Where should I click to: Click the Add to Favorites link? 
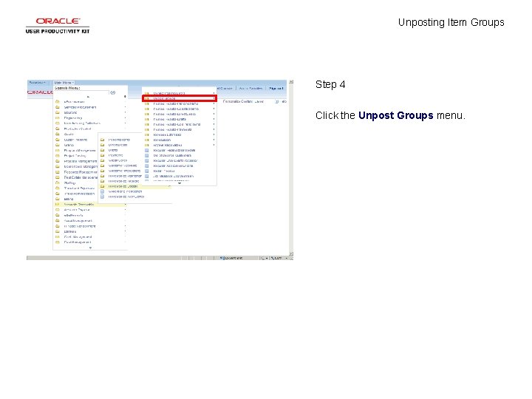(250, 88)
